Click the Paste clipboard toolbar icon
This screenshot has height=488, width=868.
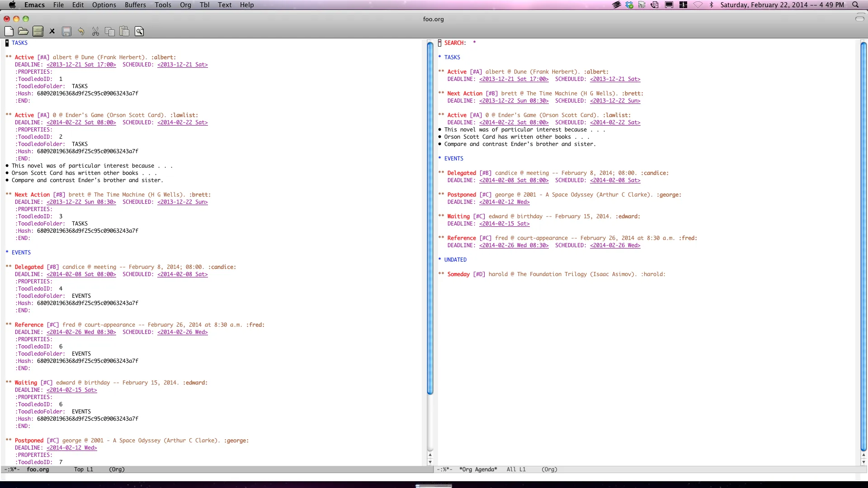124,31
